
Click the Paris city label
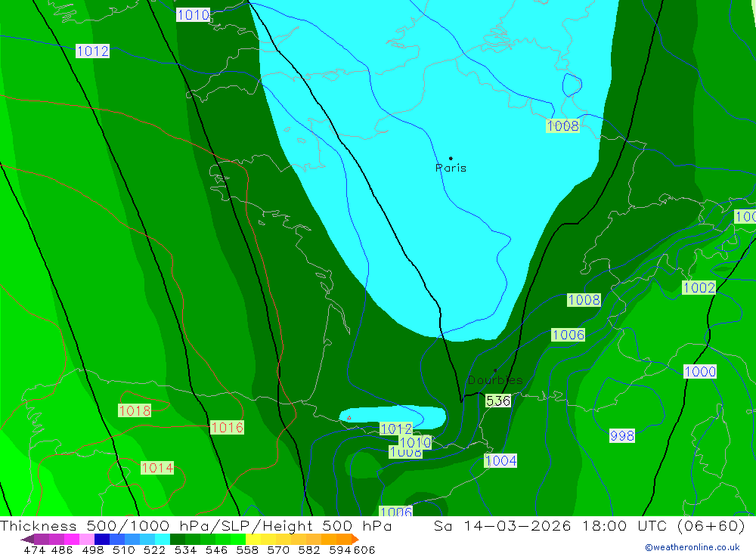pos(451,169)
